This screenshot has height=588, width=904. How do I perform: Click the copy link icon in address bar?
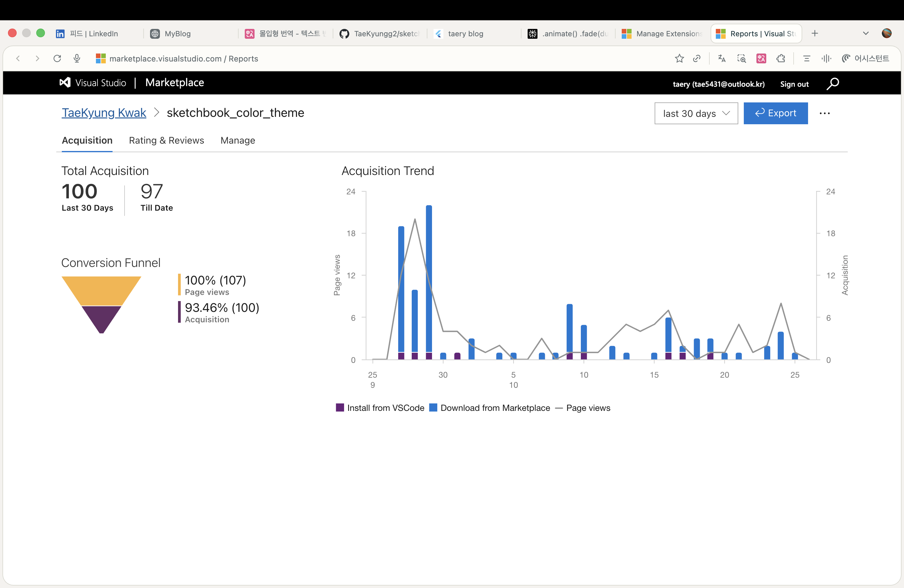click(x=697, y=58)
